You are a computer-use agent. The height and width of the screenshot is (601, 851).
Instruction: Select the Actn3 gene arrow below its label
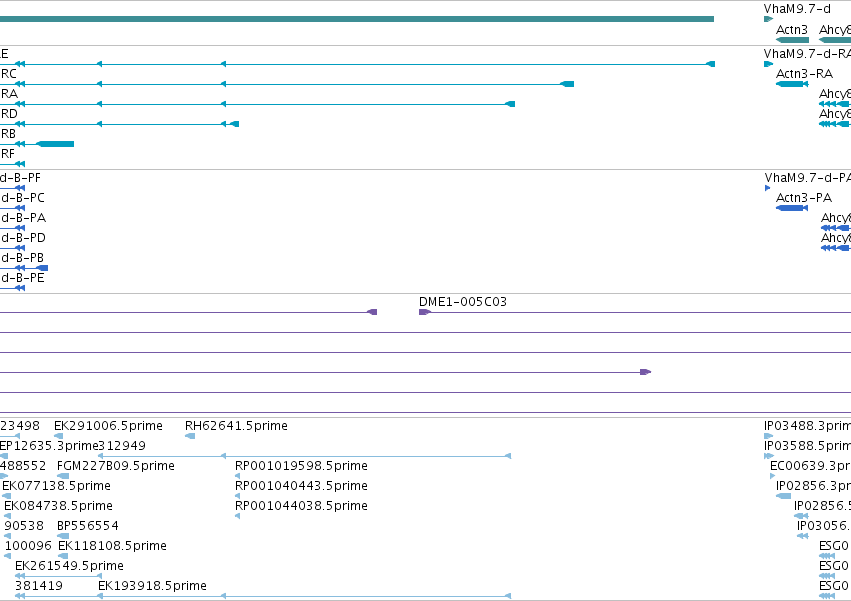click(792, 40)
